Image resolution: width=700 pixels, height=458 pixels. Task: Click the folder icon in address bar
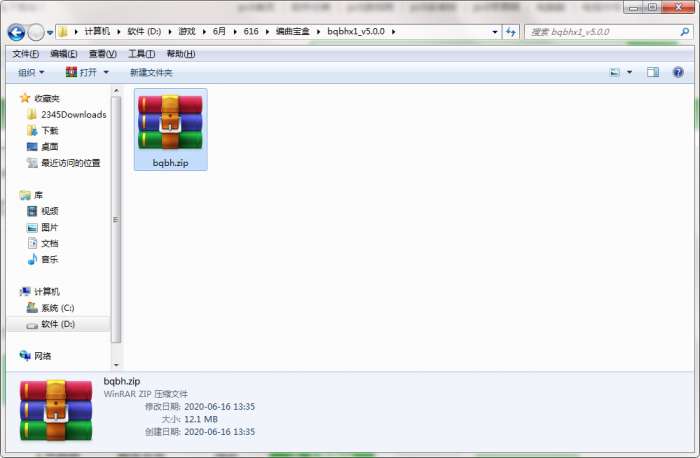coord(63,32)
